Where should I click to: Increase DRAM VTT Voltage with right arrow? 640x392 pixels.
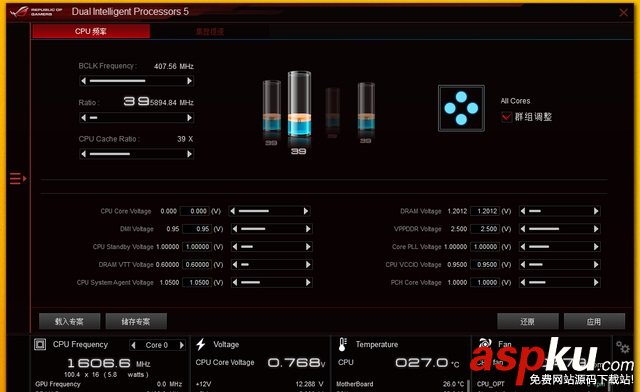click(x=308, y=265)
